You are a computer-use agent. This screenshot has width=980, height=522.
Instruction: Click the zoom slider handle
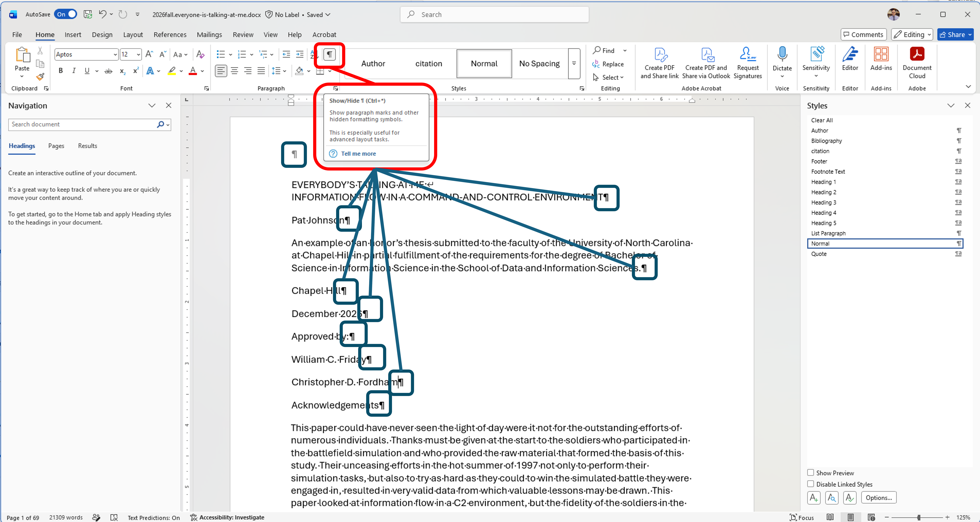919,517
